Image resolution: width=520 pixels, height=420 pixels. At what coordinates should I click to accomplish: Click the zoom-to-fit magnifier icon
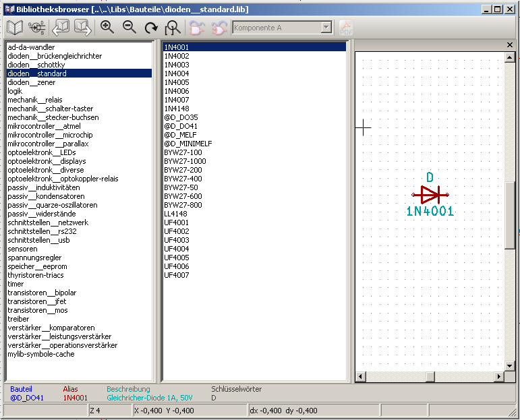[173, 28]
